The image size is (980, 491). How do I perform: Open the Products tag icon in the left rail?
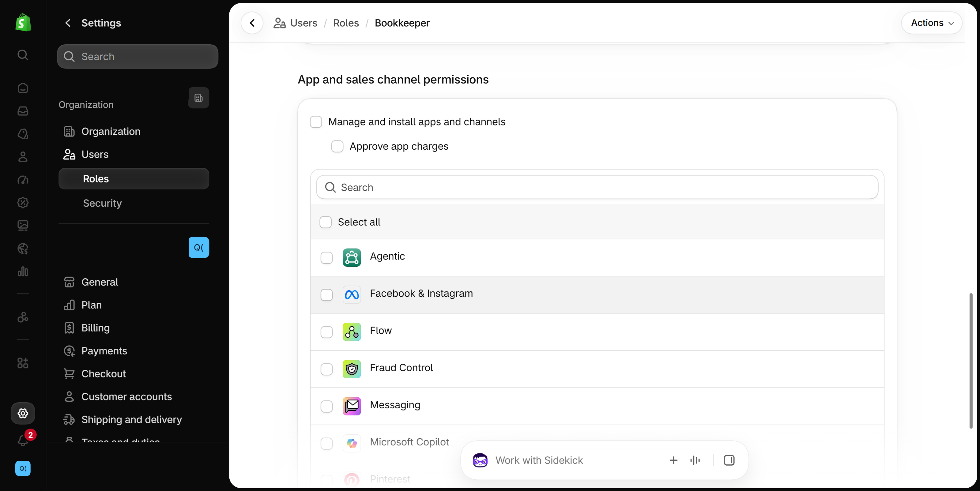(x=23, y=134)
